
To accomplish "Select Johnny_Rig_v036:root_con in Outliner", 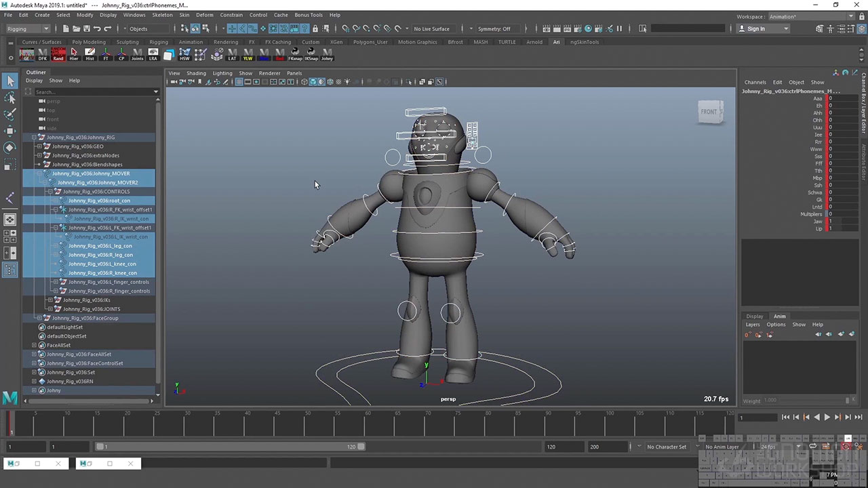I will click(x=99, y=201).
